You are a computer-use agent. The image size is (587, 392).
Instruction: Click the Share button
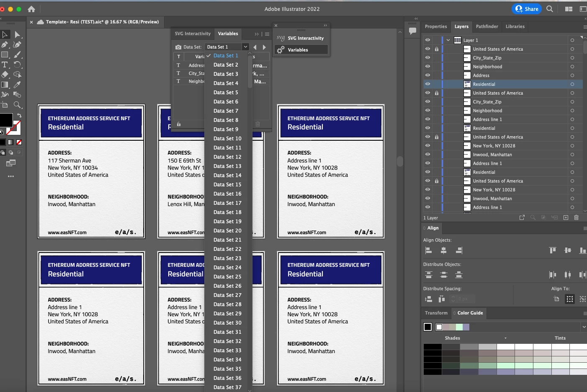pos(527,9)
